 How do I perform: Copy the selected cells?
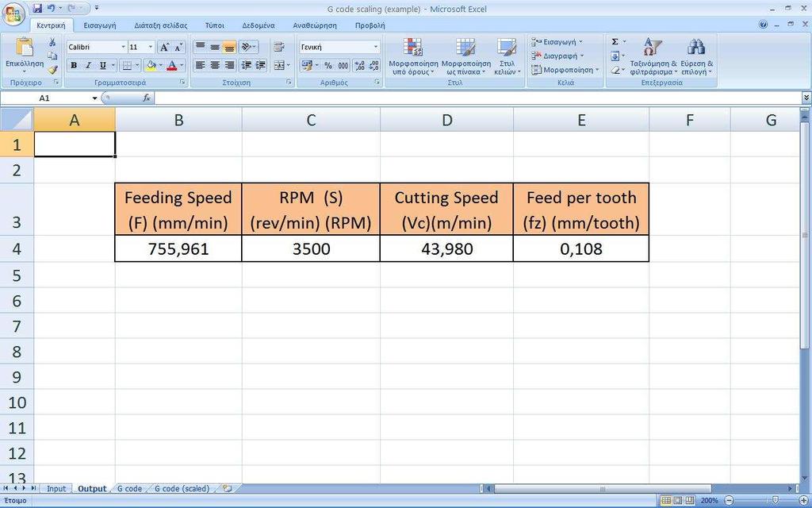coord(52,56)
